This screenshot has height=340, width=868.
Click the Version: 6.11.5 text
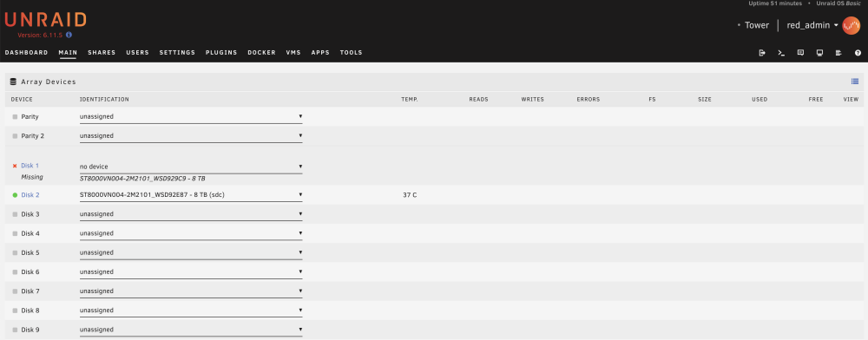point(41,35)
